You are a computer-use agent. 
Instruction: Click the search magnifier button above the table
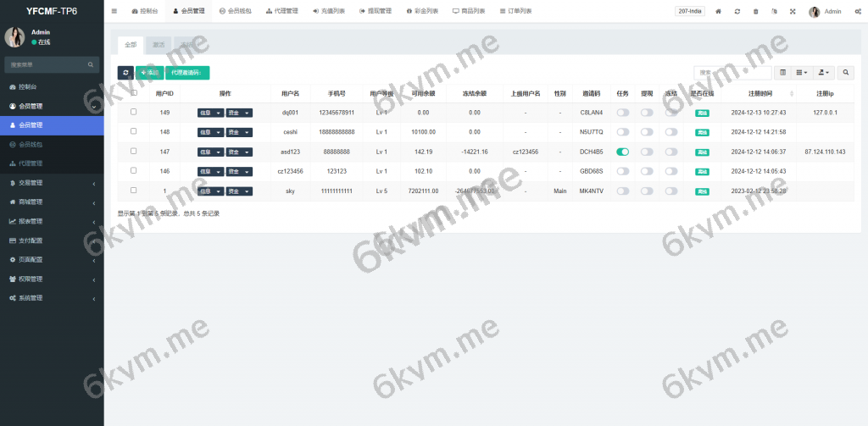click(846, 73)
